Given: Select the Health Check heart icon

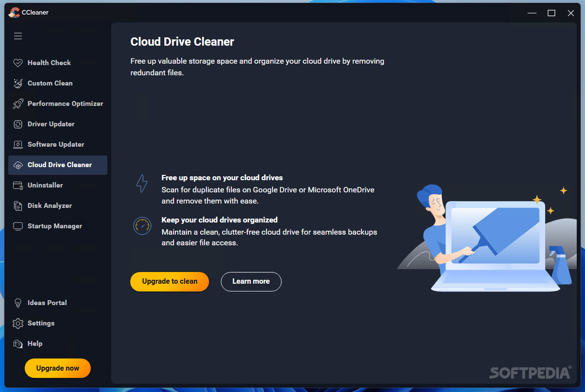Looking at the screenshot, I should [18, 62].
